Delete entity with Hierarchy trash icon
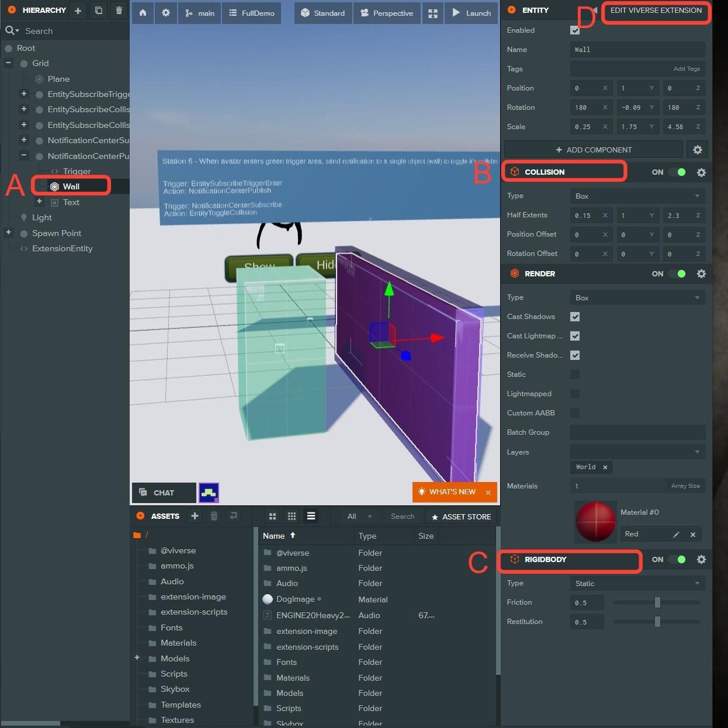728x728 pixels. click(x=119, y=11)
